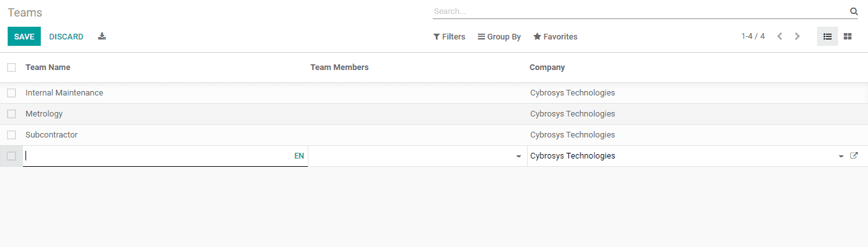Open the Internal Maintenance team
The height and width of the screenshot is (247, 868).
[x=64, y=93]
